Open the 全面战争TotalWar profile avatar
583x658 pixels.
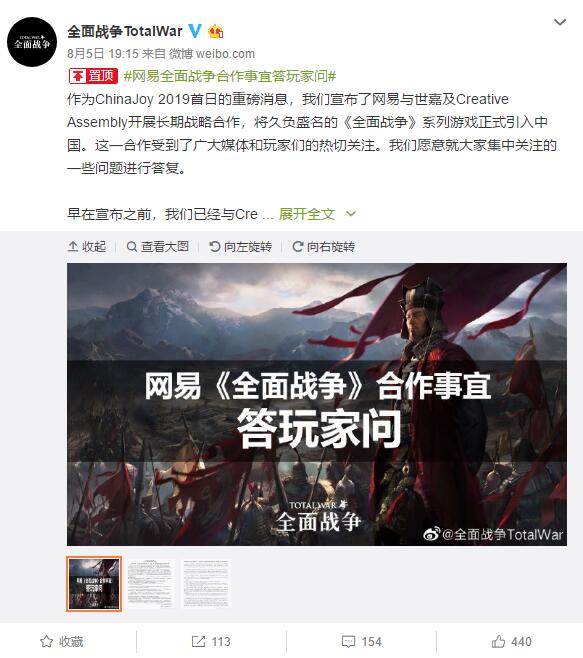[x=32, y=42]
